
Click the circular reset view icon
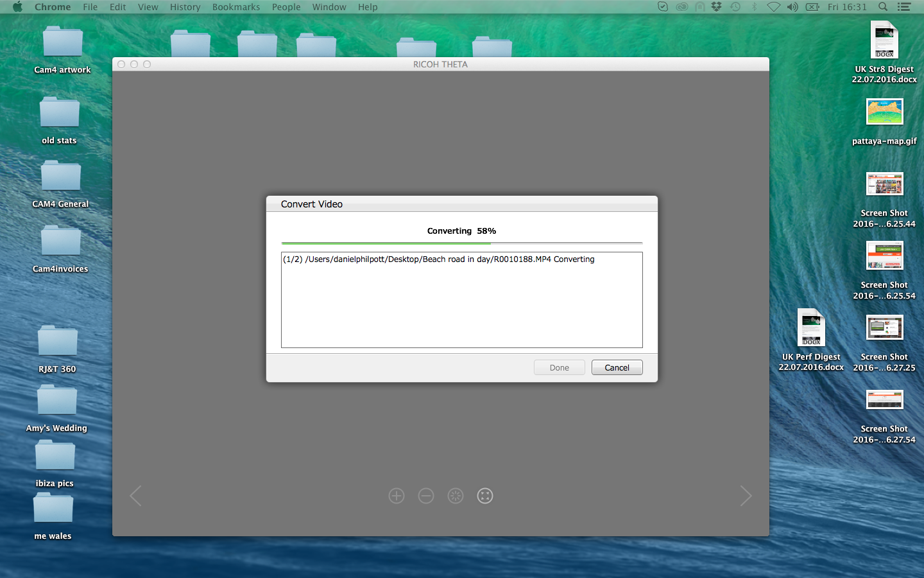pyautogui.click(x=456, y=496)
